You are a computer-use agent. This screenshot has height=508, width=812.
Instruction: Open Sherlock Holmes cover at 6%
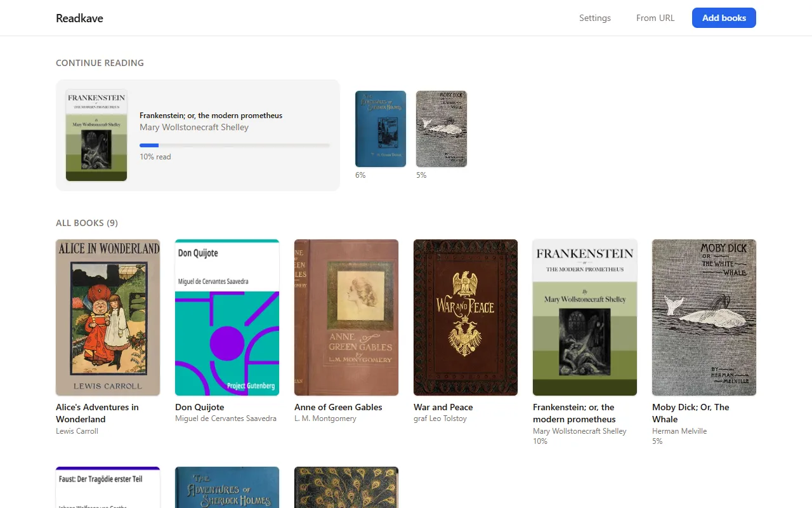pyautogui.click(x=381, y=129)
